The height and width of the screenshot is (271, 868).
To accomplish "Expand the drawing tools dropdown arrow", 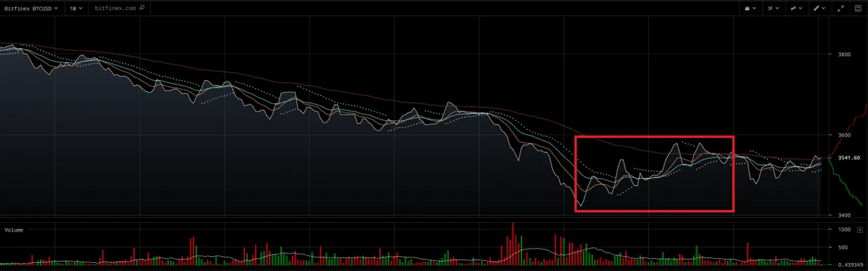I will 823,8.
